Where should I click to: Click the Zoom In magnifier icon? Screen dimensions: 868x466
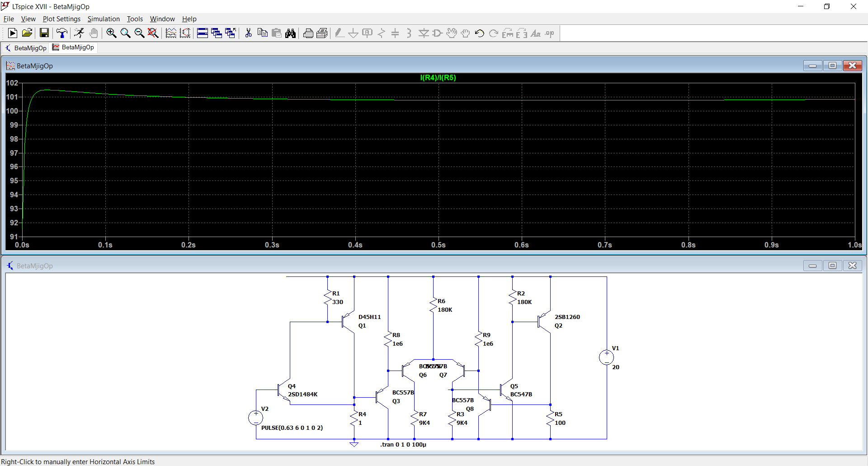[111, 33]
